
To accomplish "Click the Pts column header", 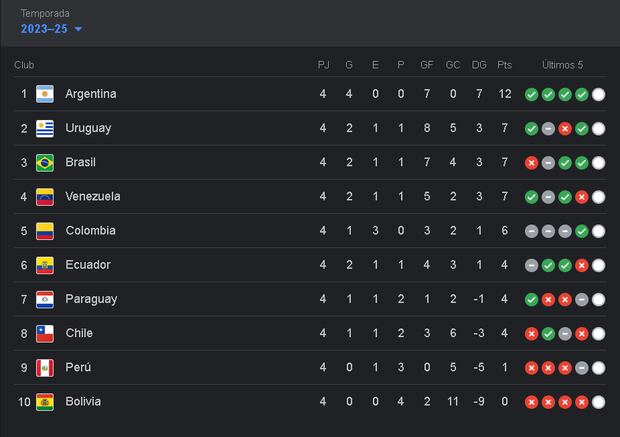I will [504, 65].
